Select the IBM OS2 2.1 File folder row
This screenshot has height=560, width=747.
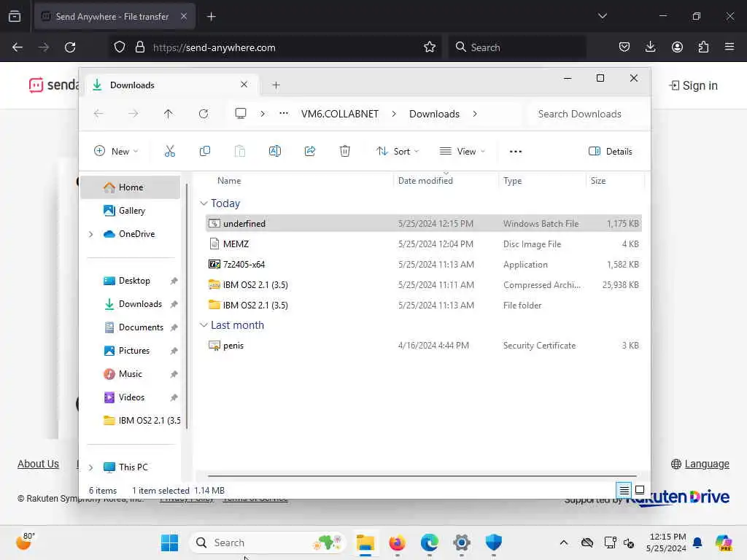tap(424, 306)
